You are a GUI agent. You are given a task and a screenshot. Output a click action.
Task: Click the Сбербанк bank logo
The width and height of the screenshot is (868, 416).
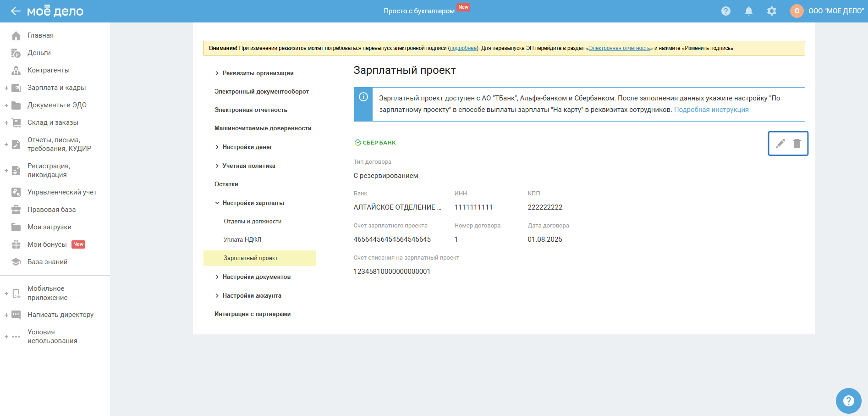pyautogui.click(x=375, y=143)
